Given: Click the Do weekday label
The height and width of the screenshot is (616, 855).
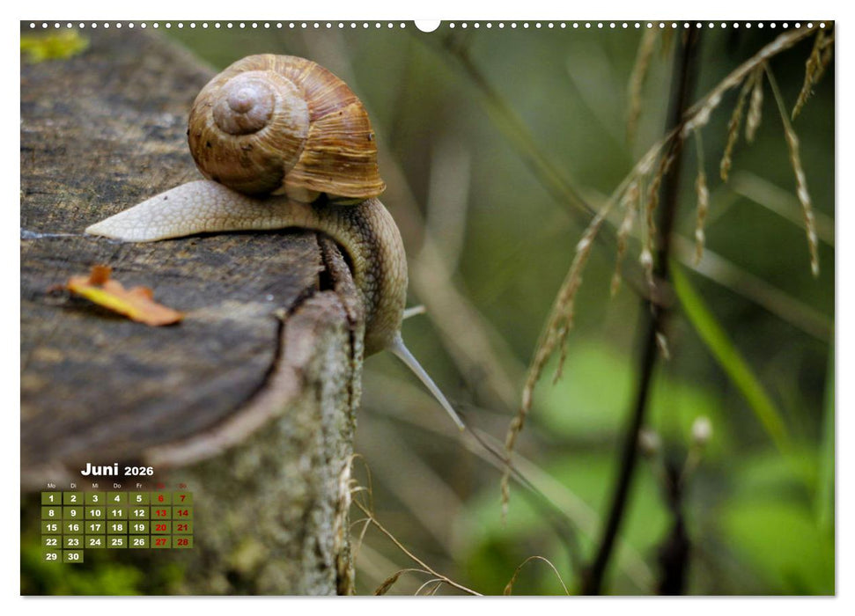Looking at the screenshot, I should pos(117,486).
